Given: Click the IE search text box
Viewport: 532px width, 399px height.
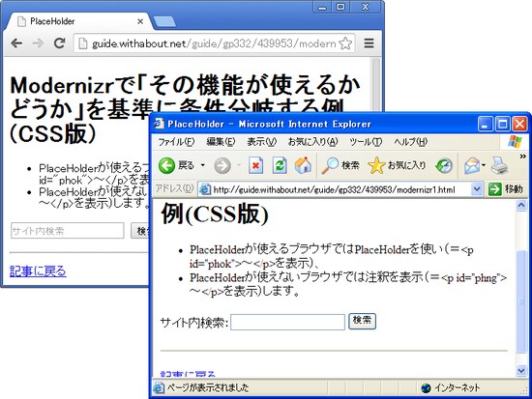Looking at the screenshot, I should [x=287, y=322].
